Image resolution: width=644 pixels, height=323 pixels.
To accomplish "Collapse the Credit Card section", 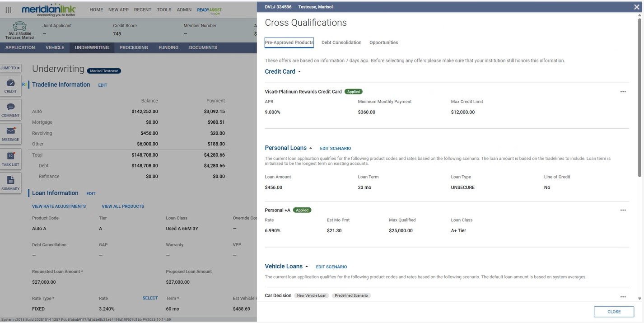I will (299, 72).
